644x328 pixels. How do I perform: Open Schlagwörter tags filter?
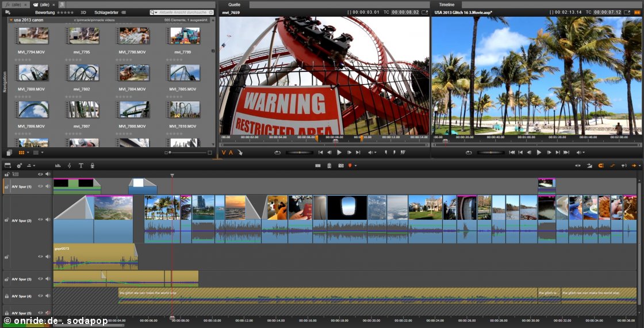[x=110, y=12]
